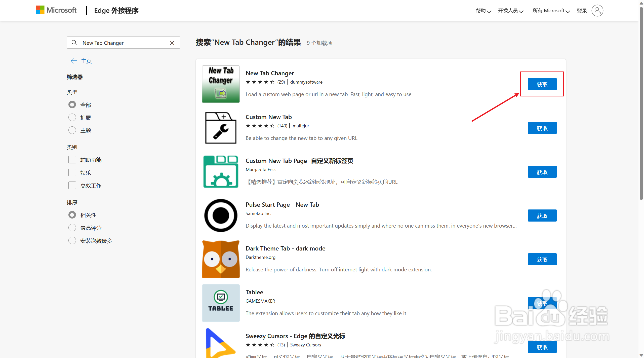The width and height of the screenshot is (644, 358).
Task: Select the 全部 type radio button
Action: pos(72,104)
